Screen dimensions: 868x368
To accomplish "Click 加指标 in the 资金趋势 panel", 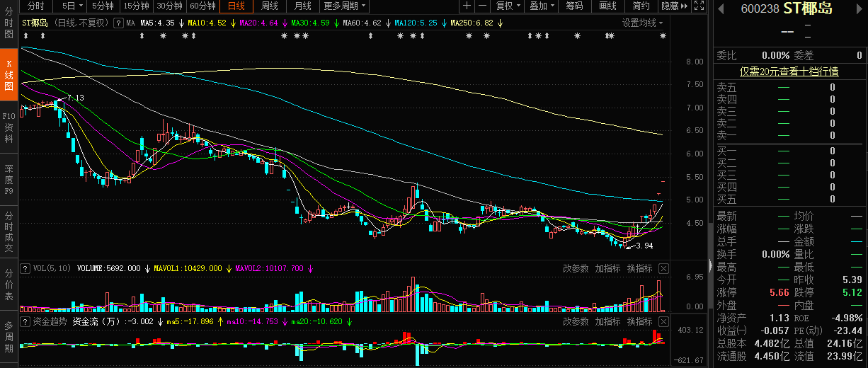I will (607, 321).
